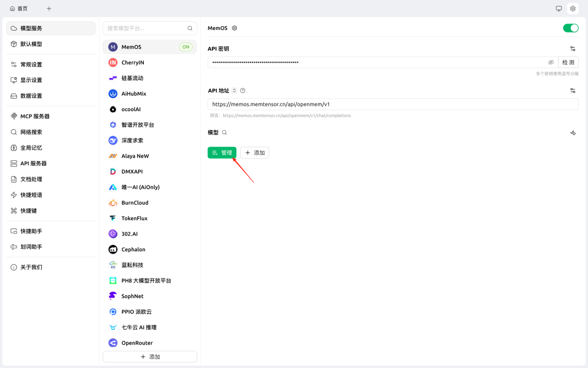Open API key settings sliders icon
Image resolution: width=588 pixels, height=368 pixels.
573,49
